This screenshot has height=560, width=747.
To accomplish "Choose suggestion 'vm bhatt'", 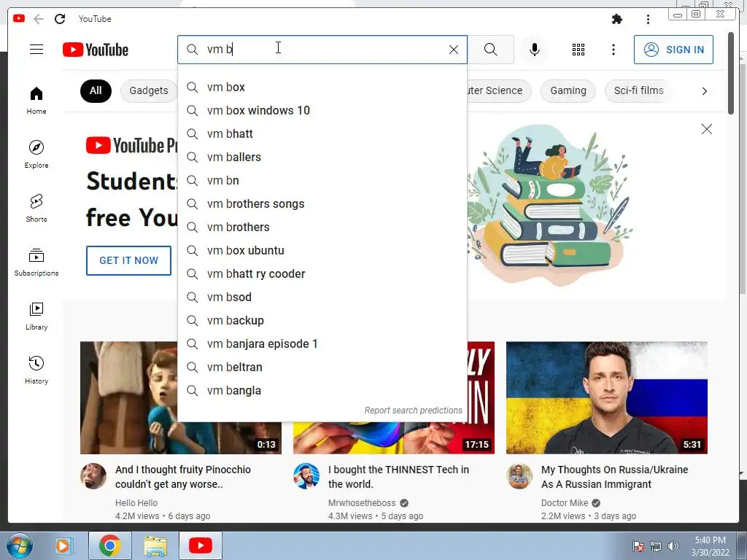I will (322, 134).
